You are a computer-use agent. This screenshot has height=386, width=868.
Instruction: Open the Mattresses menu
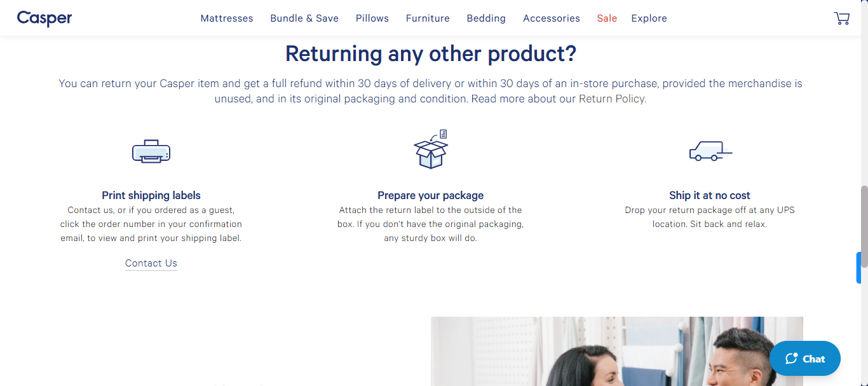(x=227, y=18)
